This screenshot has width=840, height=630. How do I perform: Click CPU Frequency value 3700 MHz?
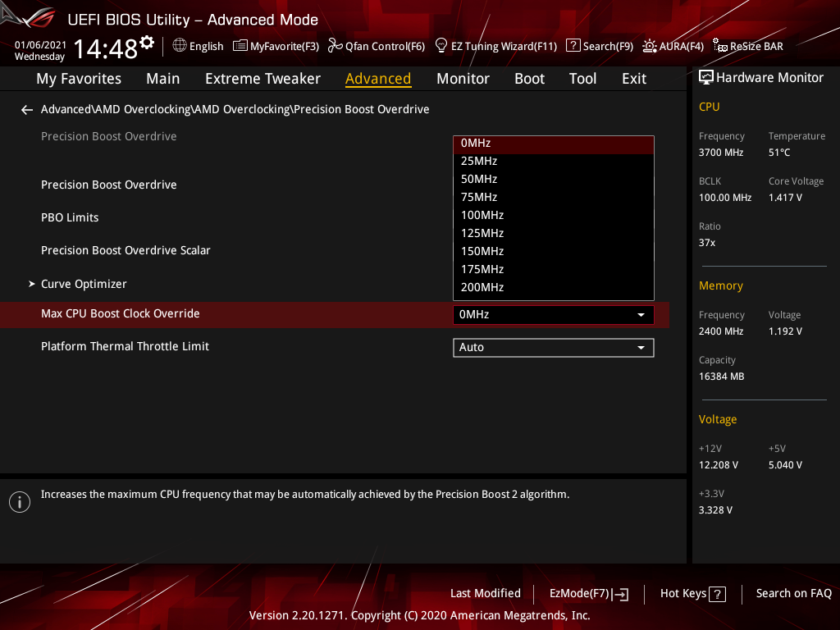(x=720, y=153)
